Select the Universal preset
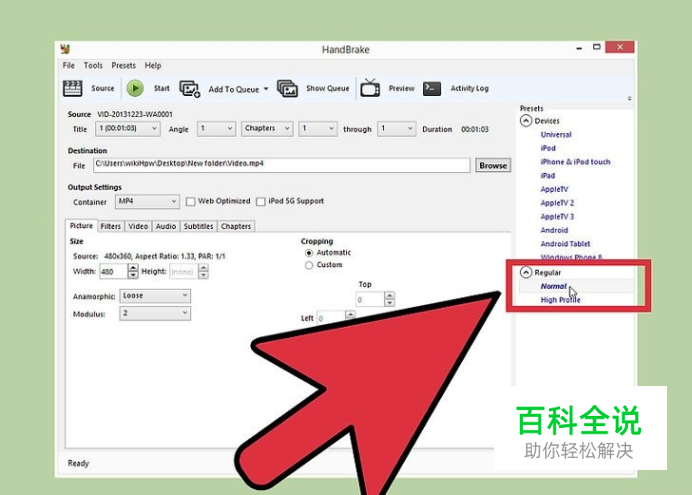692x495 pixels. (556, 135)
